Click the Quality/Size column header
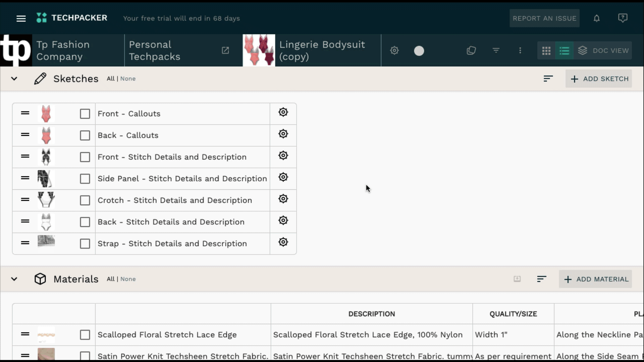The image size is (644, 362). click(x=513, y=314)
